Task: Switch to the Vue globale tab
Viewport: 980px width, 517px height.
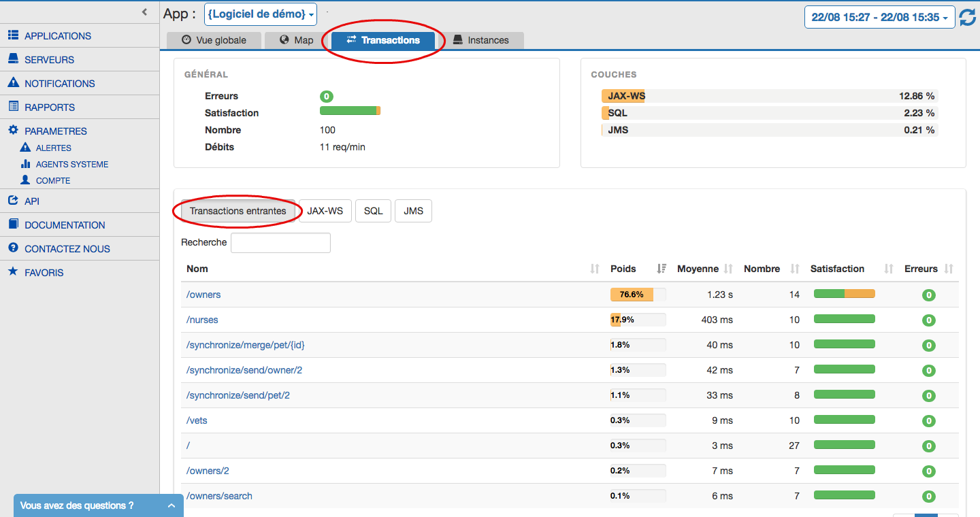Action: coord(214,40)
